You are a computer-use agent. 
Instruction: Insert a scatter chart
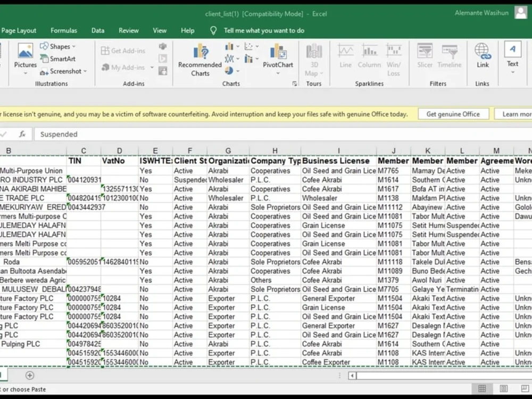(248, 46)
